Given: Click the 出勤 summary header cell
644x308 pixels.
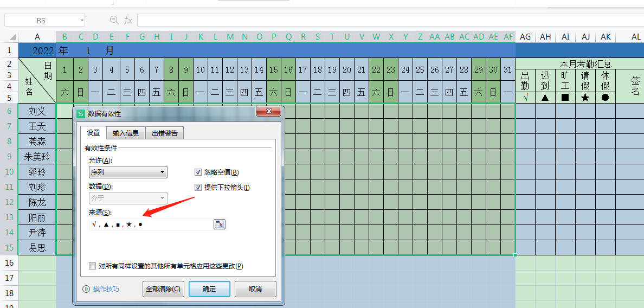Looking at the screenshot, I should (525, 80).
